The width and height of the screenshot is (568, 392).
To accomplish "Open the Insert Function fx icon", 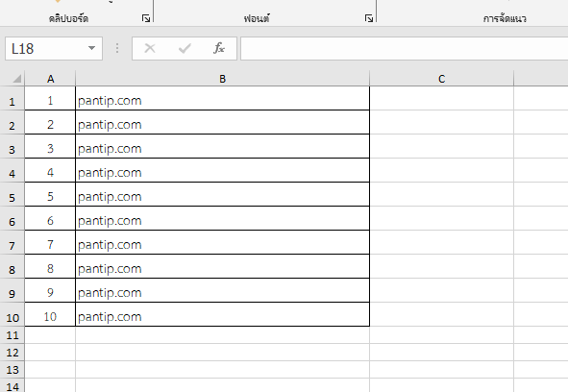I will (219, 48).
